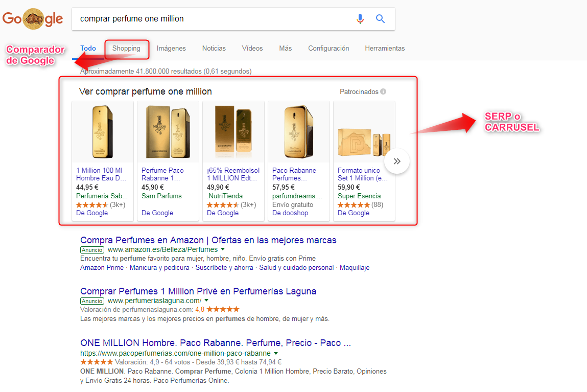The width and height of the screenshot is (587, 392).
Task: Click Sam Parfums seller name
Action: 161,196
